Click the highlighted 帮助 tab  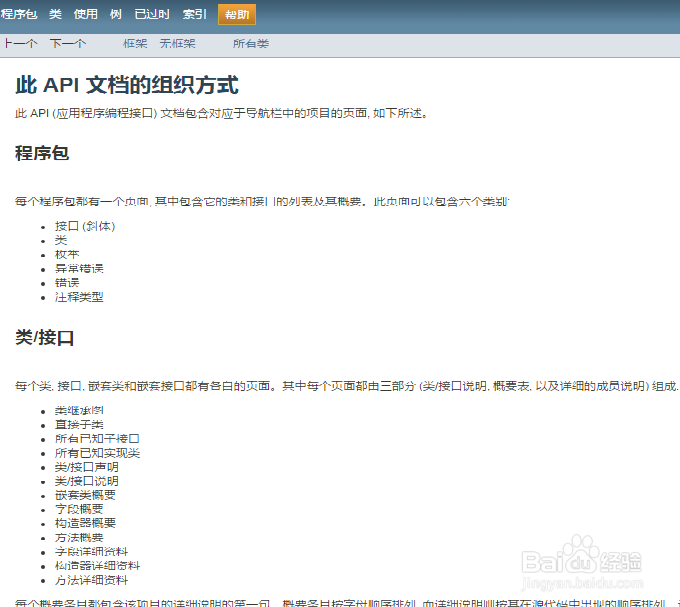pyautogui.click(x=237, y=15)
